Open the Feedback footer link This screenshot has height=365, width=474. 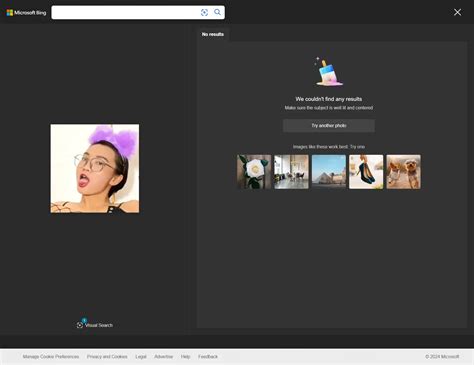(208, 357)
